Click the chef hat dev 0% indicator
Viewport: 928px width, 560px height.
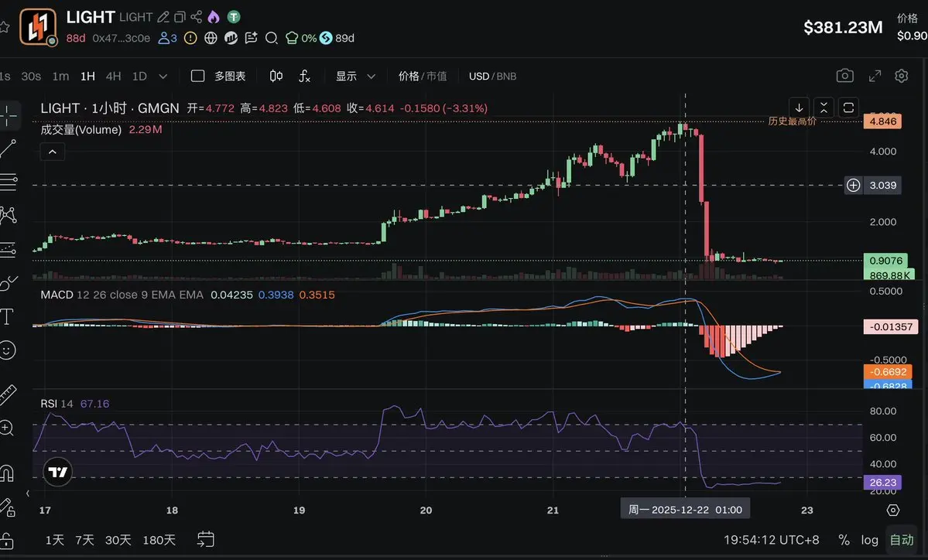point(300,39)
